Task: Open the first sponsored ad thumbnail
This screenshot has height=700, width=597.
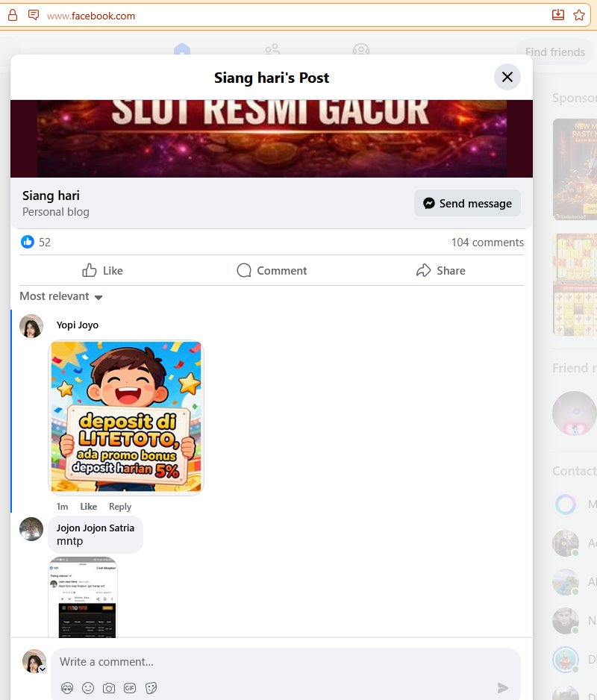Action: (x=575, y=169)
